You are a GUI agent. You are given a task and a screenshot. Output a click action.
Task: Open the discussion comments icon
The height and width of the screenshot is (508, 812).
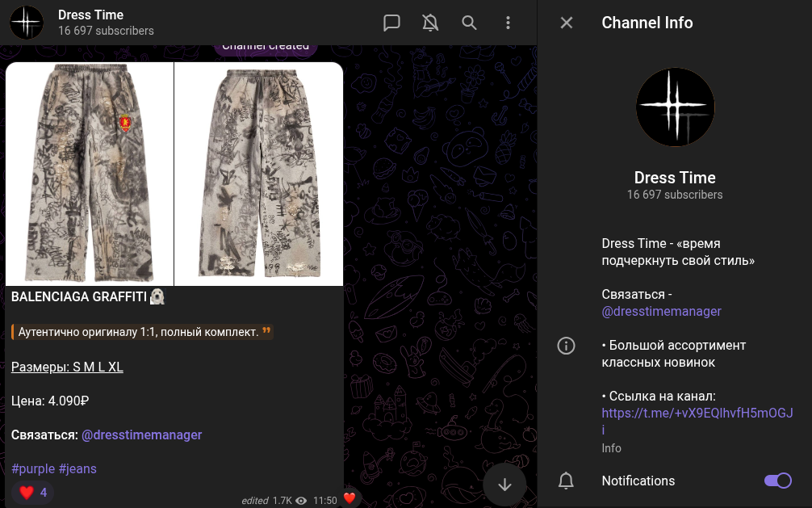(392, 23)
